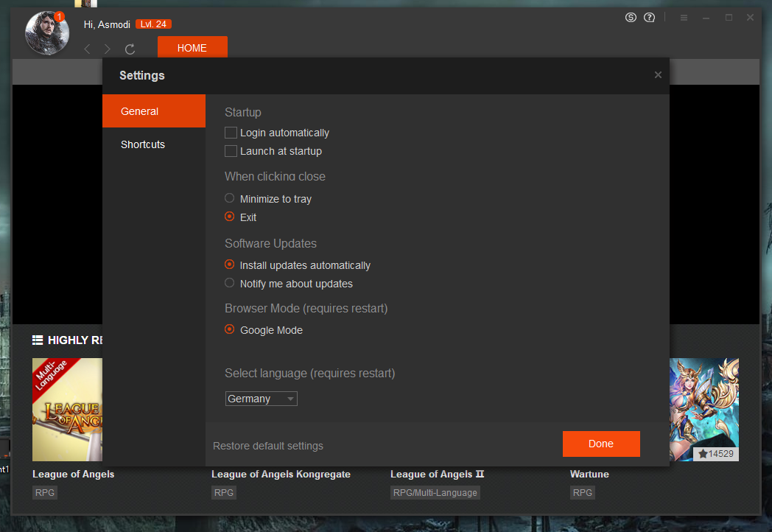Close the Settings dialog with X
This screenshot has width=772, height=532.
[658, 74]
